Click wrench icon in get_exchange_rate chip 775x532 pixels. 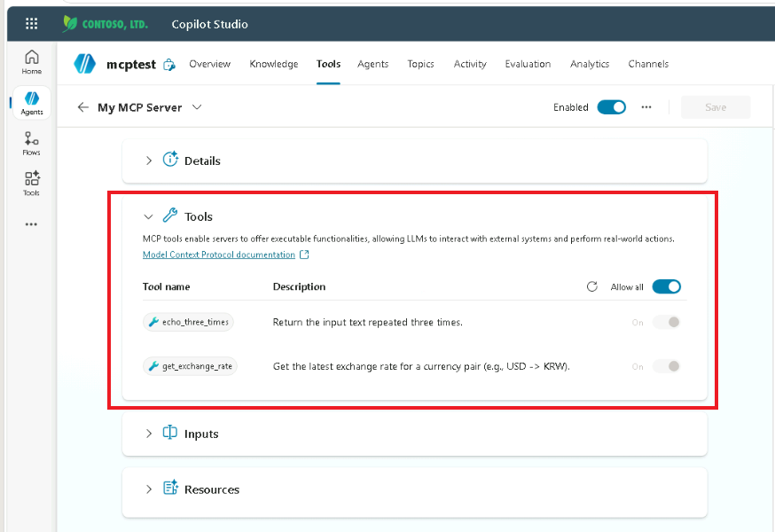pyautogui.click(x=153, y=366)
